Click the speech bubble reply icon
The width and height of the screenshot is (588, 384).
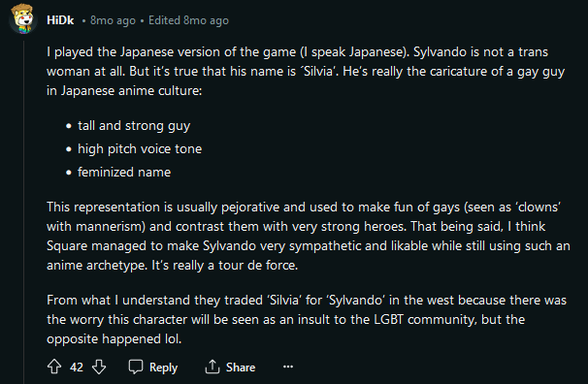coord(136,367)
